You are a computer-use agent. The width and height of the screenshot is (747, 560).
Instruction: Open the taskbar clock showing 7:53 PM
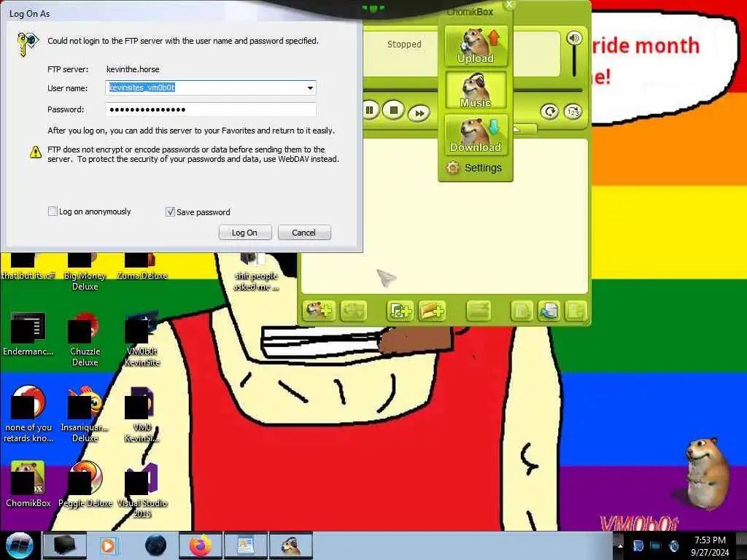click(x=710, y=545)
